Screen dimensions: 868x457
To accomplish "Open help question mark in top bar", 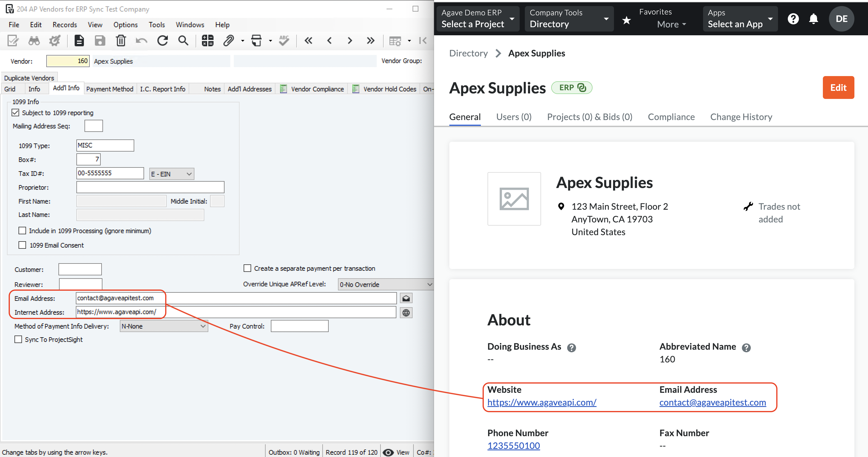I will click(x=793, y=19).
